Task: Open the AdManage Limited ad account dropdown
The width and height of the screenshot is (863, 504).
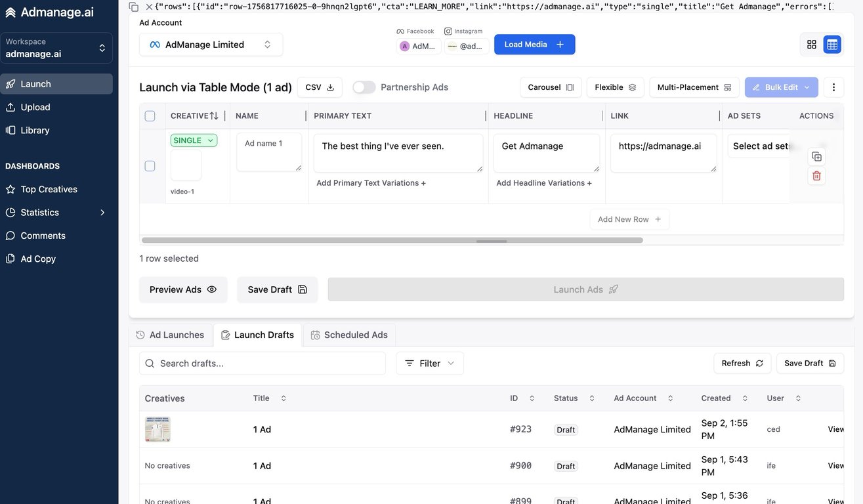Action: coord(211,45)
